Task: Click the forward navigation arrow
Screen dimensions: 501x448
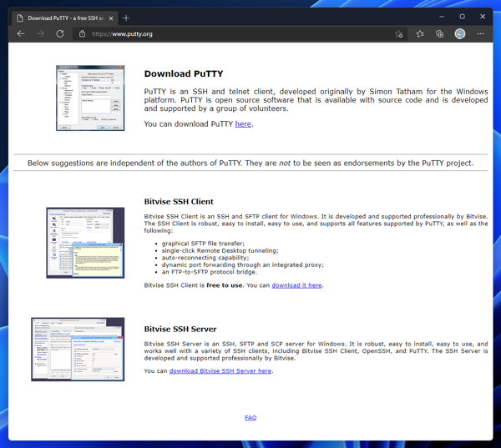Action: pyautogui.click(x=40, y=33)
